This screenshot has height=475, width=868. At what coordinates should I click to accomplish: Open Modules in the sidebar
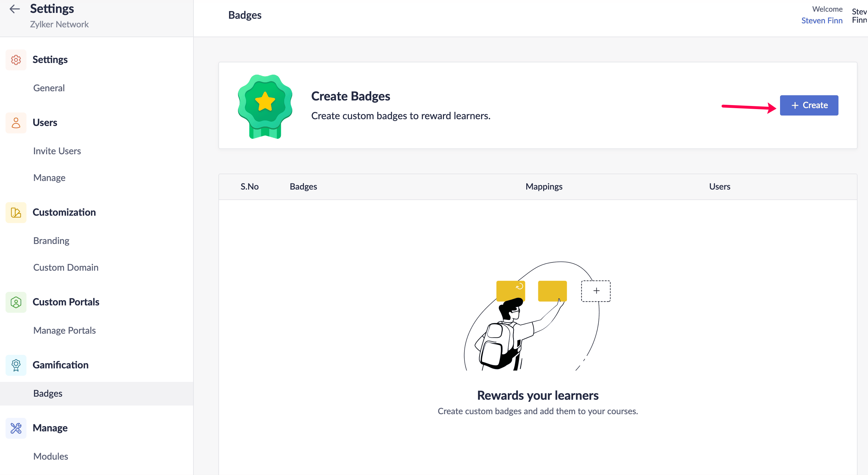point(50,456)
